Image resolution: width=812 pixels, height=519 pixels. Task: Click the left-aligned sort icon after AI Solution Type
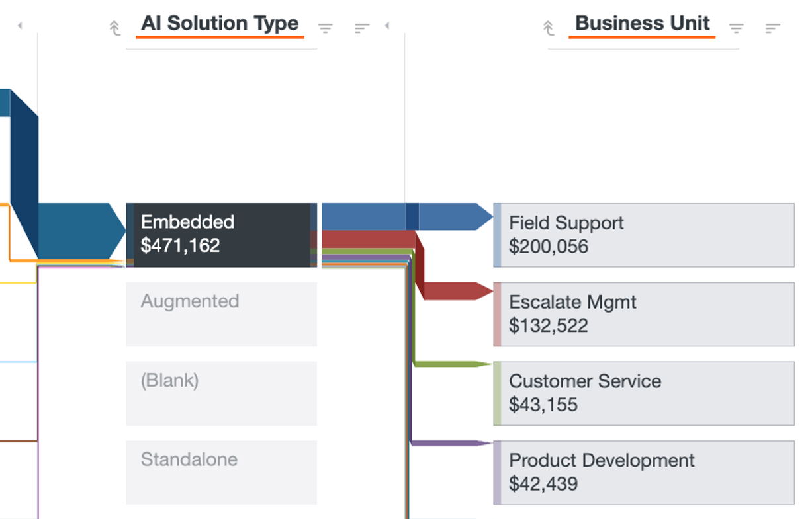click(361, 28)
